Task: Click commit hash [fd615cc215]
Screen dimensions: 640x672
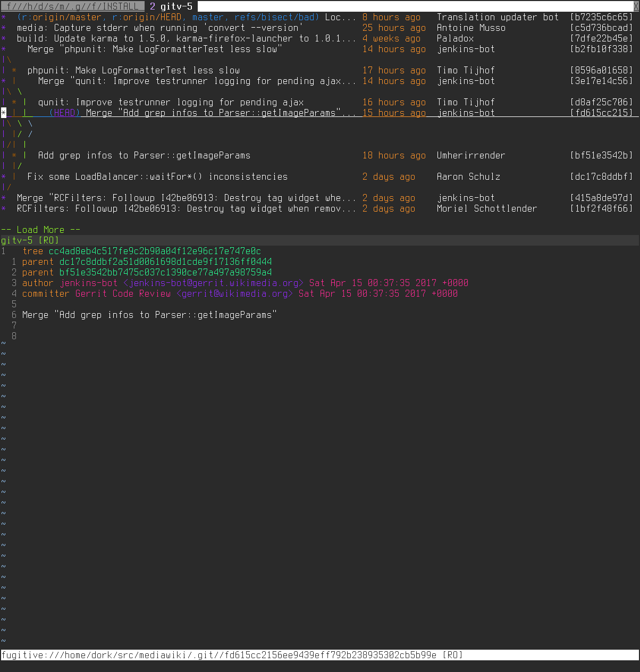Action: pos(601,113)
